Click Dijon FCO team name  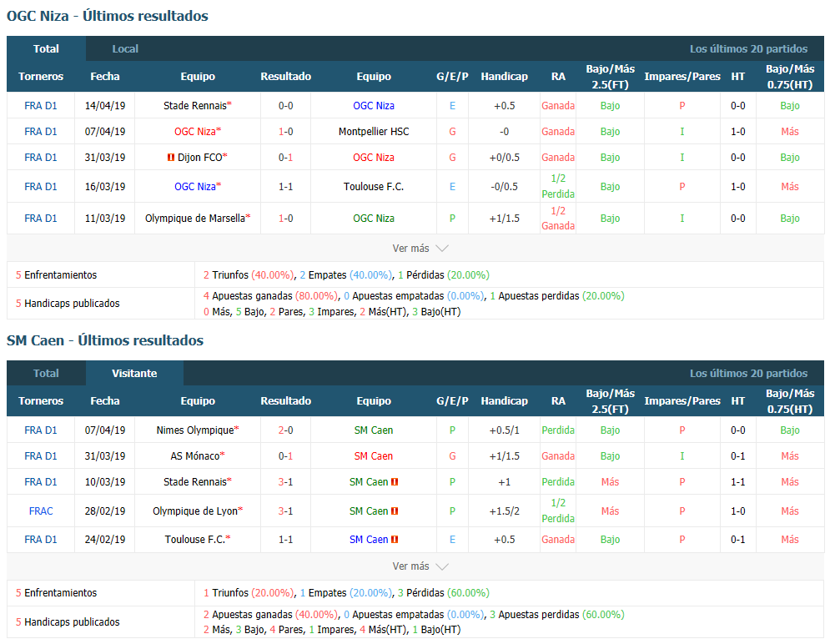tap(199, 158)
